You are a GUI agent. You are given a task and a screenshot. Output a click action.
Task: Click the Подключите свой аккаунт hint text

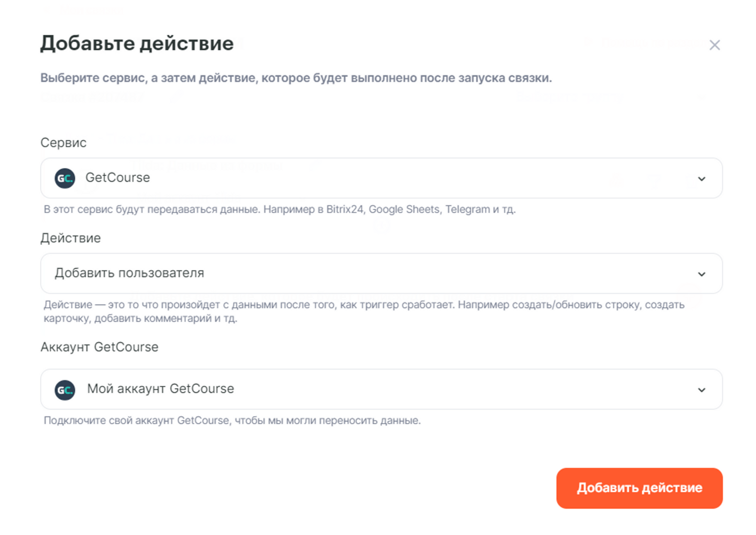(232, 421)
